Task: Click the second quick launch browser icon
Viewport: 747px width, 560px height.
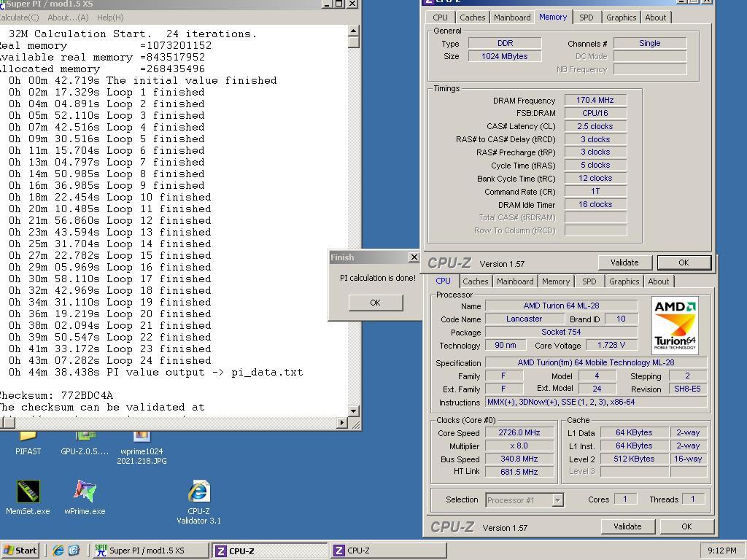Action: 74,551
